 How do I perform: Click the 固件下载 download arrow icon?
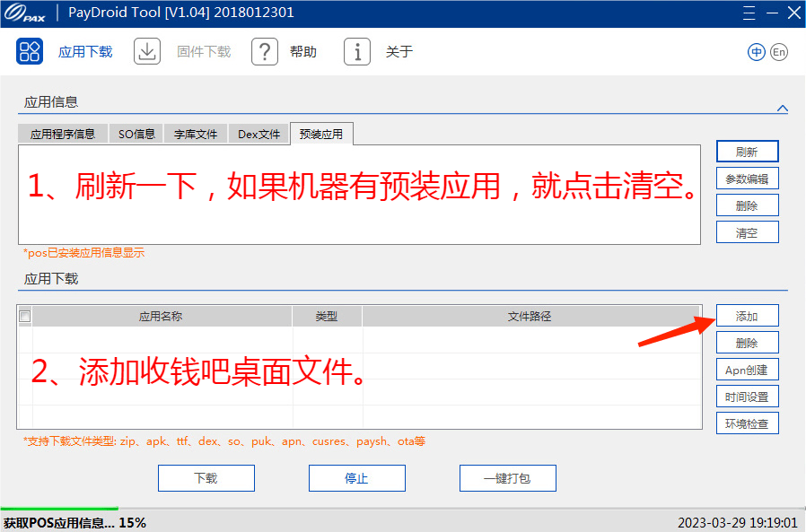pos(147,51)
